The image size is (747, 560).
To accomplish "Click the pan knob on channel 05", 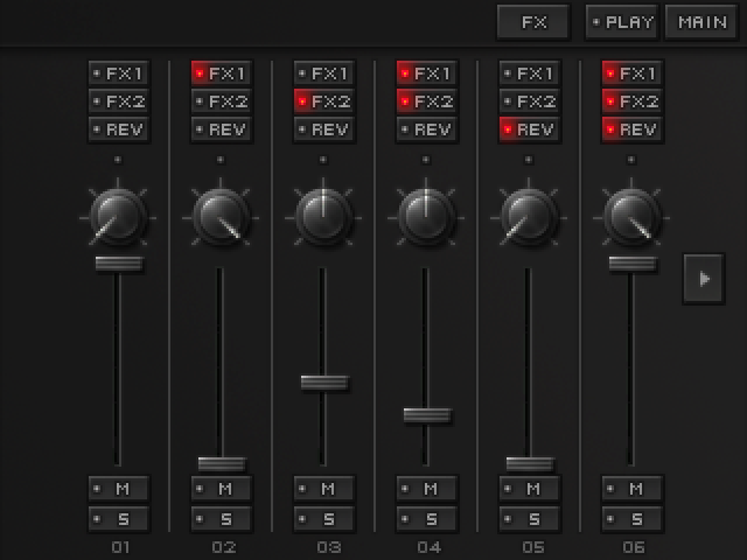I will [529, 218].
